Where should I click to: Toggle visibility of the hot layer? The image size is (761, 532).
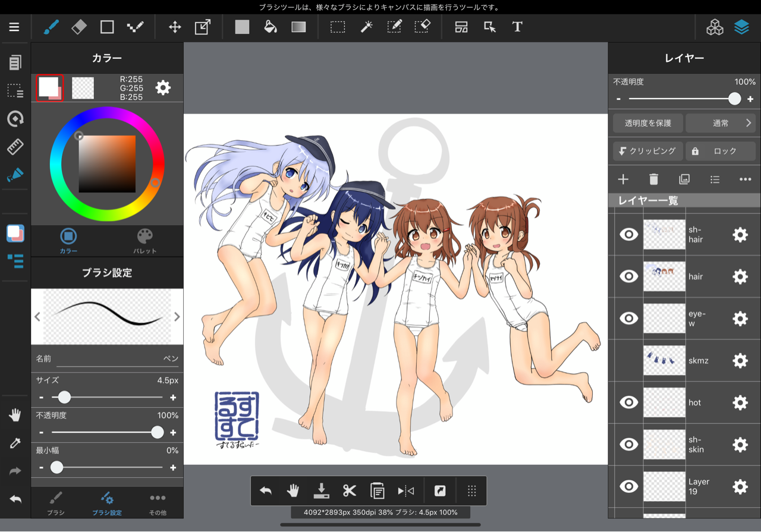[628, 402]
